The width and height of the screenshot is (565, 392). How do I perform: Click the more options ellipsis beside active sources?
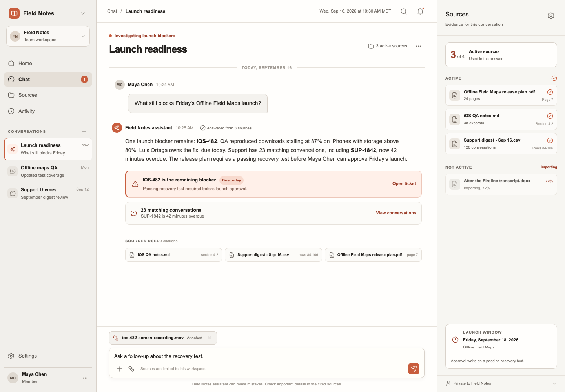click(x=419, y=46)
